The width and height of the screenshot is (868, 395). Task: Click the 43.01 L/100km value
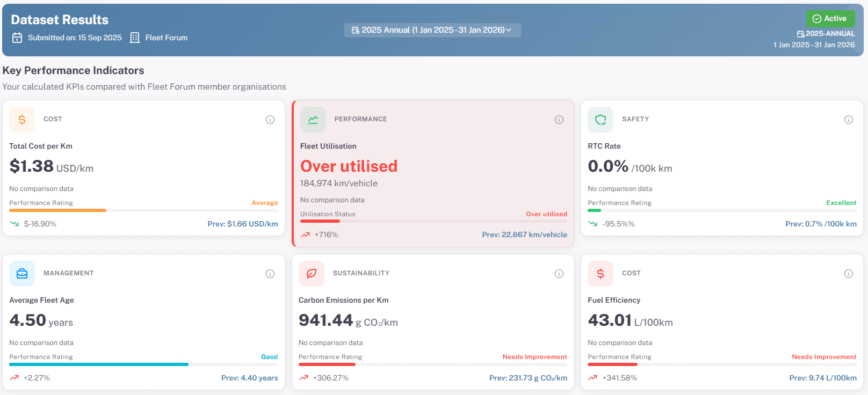[630, 320]
